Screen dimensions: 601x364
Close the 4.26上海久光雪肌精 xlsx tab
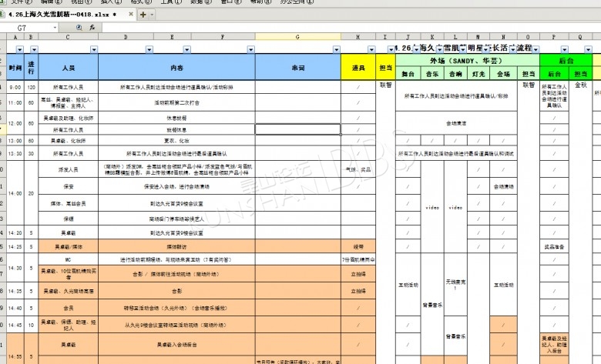click(x=131, y=14)
